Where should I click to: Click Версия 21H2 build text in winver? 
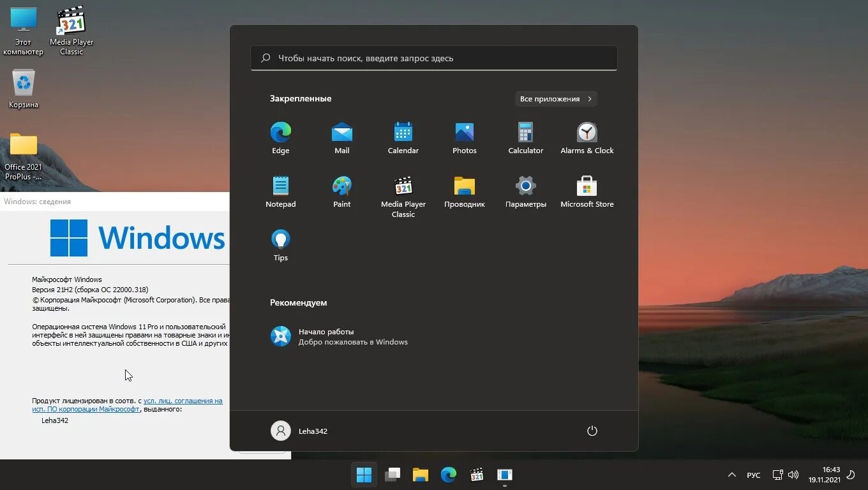(x=90, y=290)
